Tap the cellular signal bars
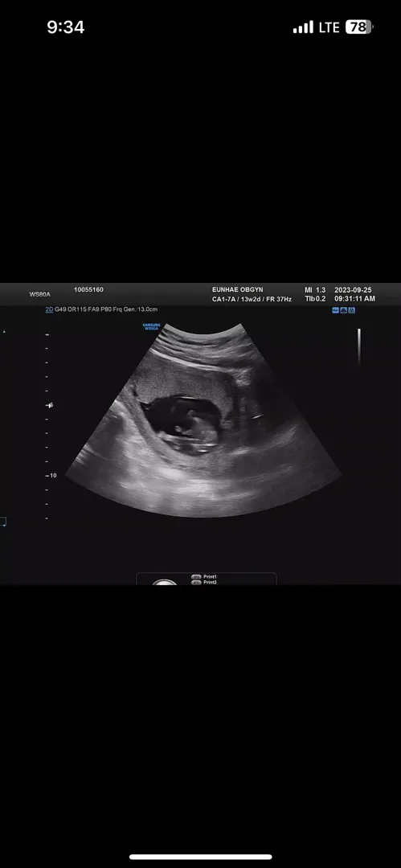The width and height of the screenshot is (401, 868). pos(303,27)
